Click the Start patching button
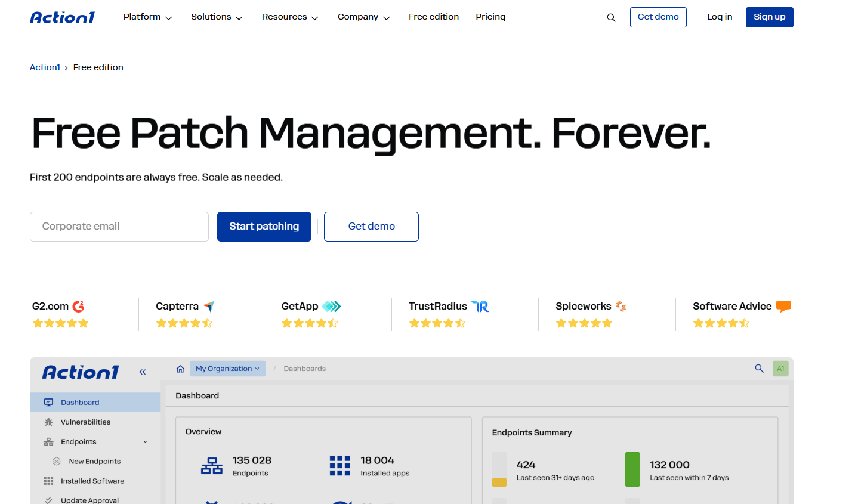 (x=264, y=227)
